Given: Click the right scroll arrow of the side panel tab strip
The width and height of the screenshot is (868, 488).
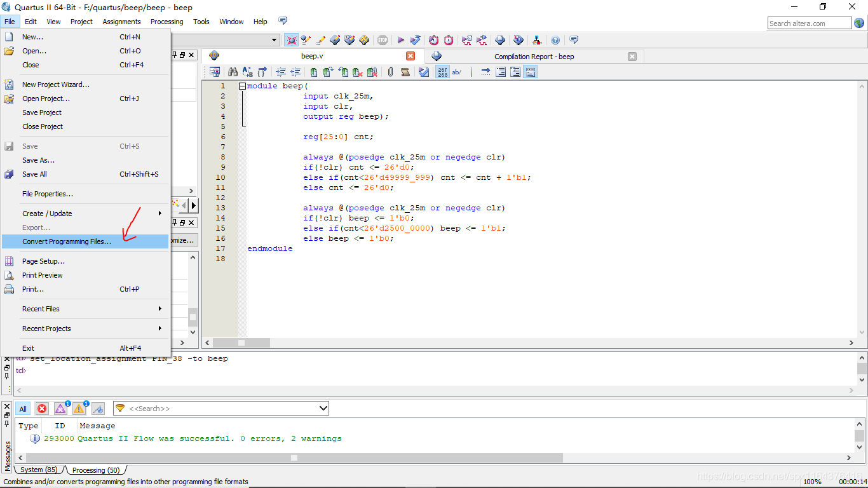Looking at the screenshot, I should click(194, 205).
